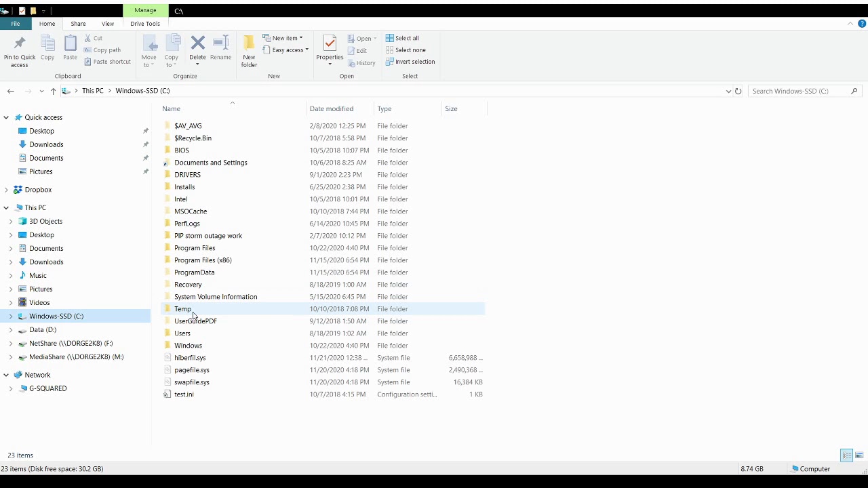
Task: Expand the G-SQUARED network node
Action: pyautogui.click(x=11, y=388)
